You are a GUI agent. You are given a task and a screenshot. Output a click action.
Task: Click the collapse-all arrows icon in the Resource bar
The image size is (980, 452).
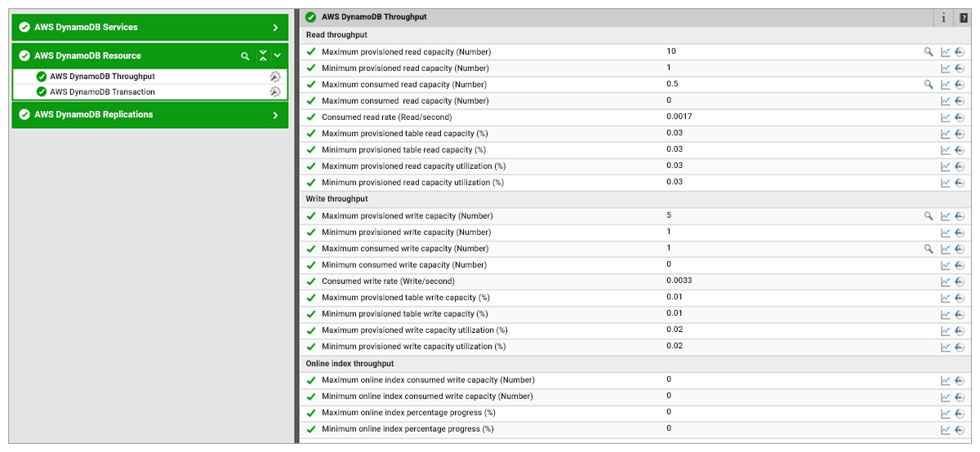pos(262,55)
